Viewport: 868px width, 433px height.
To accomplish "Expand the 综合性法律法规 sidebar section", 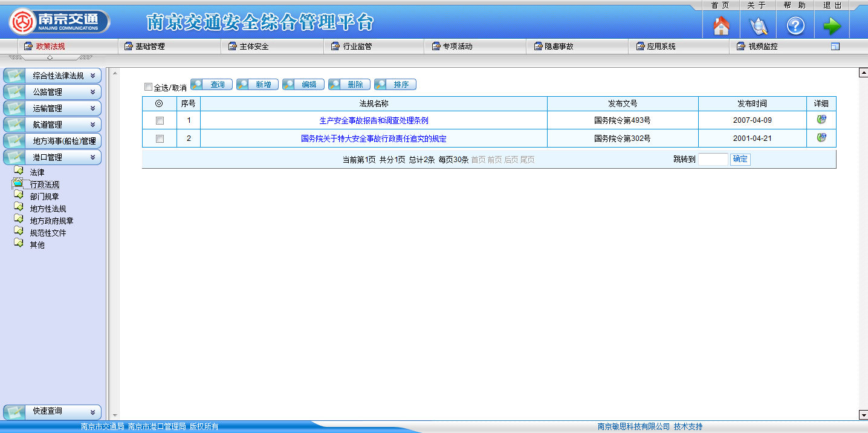I will (53, 76).
